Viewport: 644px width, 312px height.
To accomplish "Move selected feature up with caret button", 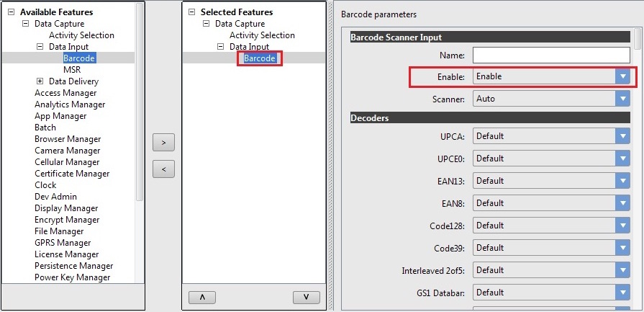I will 201,297.
